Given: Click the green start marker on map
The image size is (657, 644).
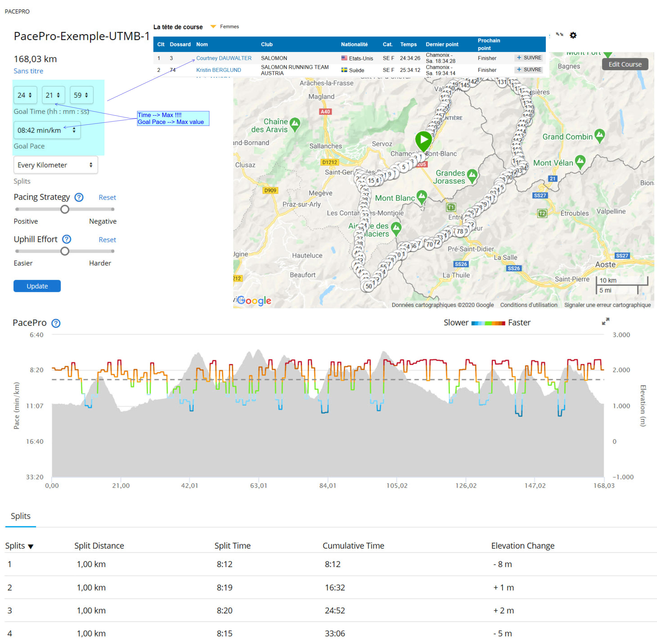Looking at the screenshot, I should pos(423,140).
